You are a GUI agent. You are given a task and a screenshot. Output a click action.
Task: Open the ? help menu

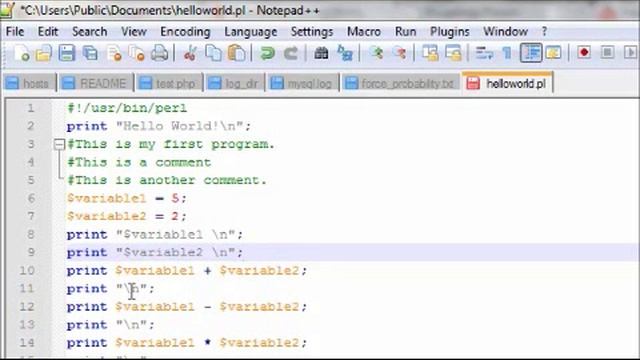pos(544,31)
